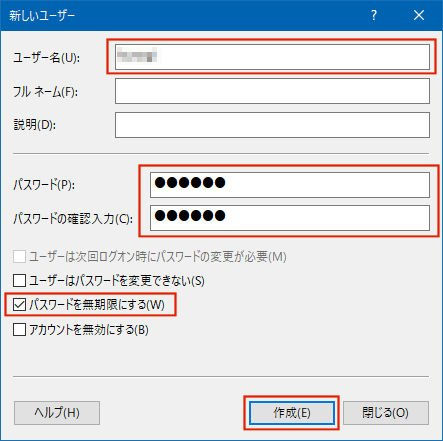Tick the アカウントを無効にする checkbox
The width and height of the screenshot is (443, 441).
pos(19,330)
